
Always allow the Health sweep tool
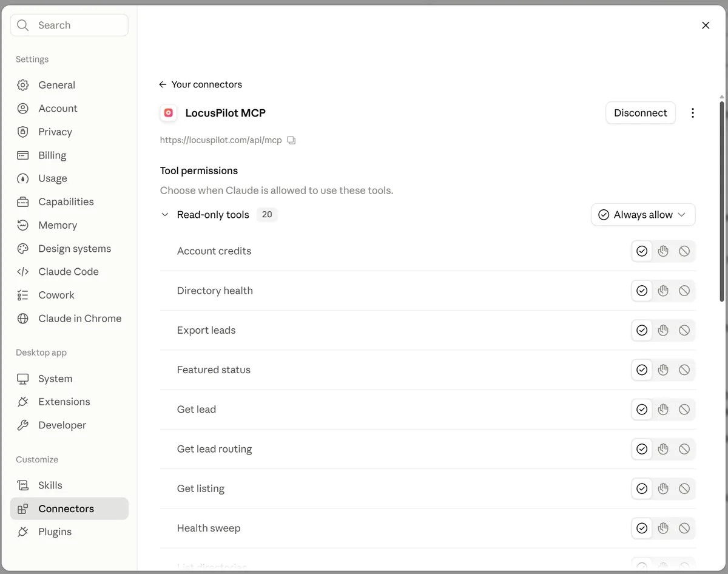(x=642, y=528)
